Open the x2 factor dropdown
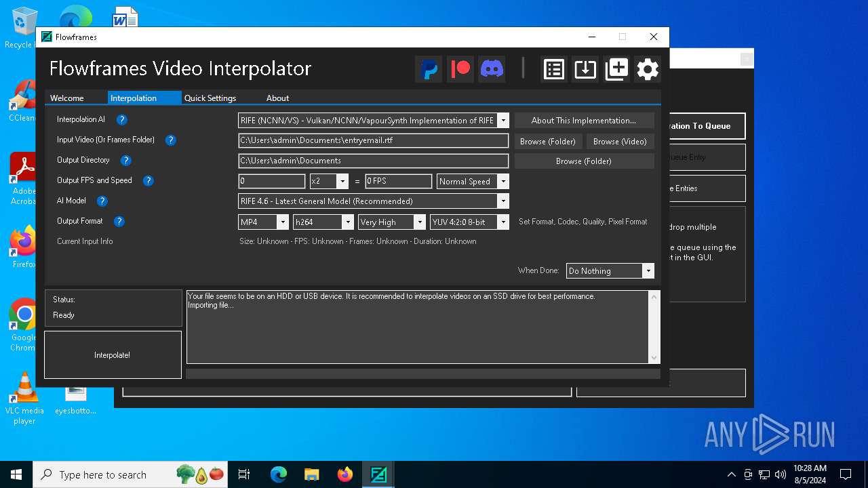Viewport: 868px width, 488px height. tap(342, 182)
